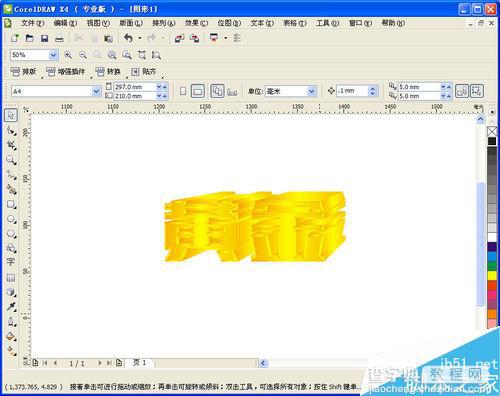This screenshot has width=500, height=396.
Task: Adjust the page width 297.0 mm spinner
Action: pyautogui.click(x=162, y=87)
